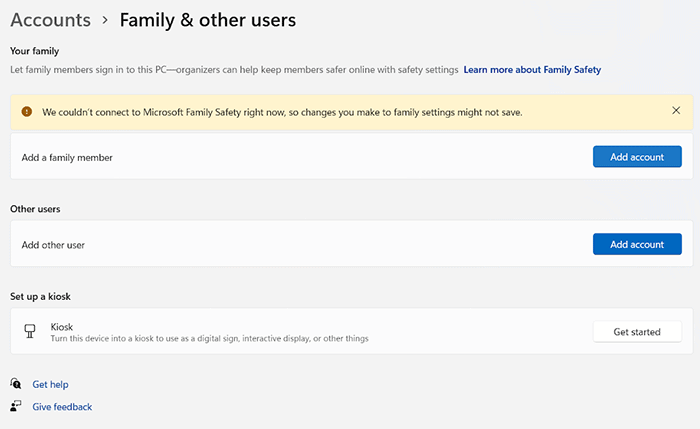The height and width of the screenshot is (429, 700).
Task: Click the couldn't connect warning message text
Action: [282, 112]
